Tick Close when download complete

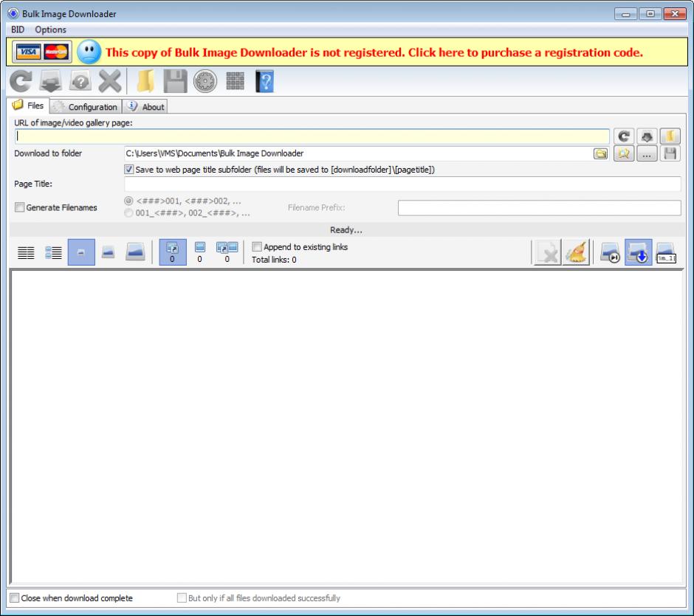[15, 598]
